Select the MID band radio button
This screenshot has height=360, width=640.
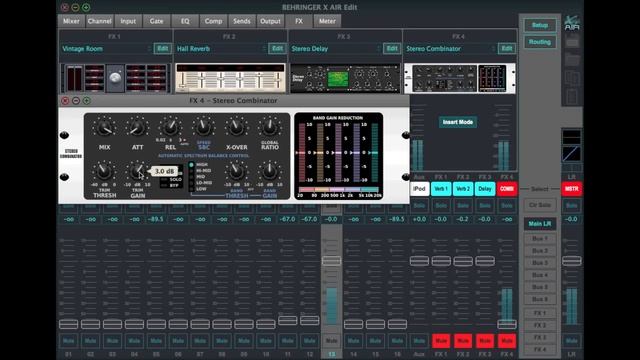[191, 177]
